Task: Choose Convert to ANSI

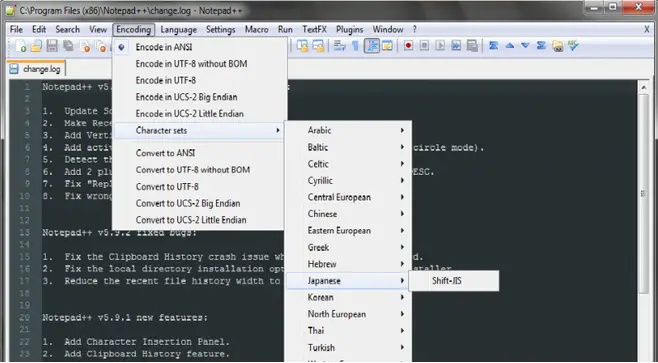Action: [x=200, y=153]
